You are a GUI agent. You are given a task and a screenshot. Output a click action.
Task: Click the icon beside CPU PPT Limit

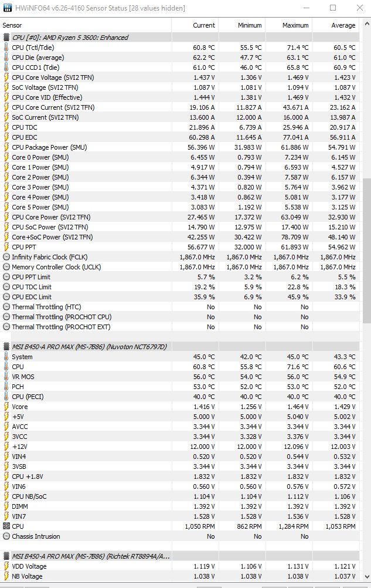tap(6, 277)
